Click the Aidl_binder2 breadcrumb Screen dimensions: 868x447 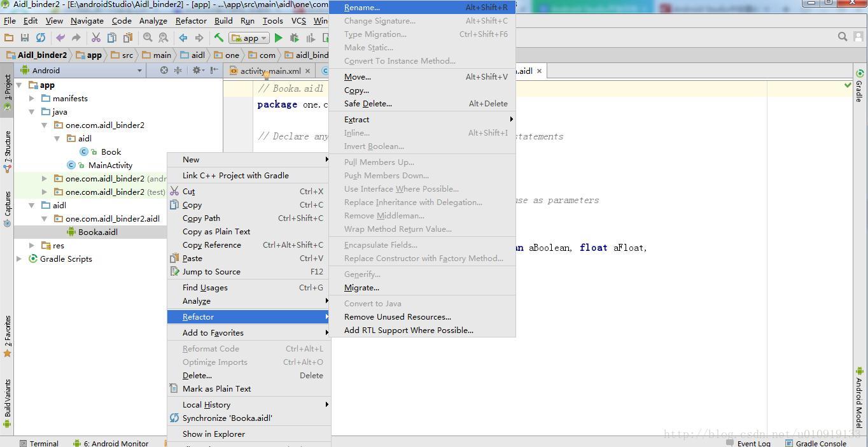coord(36,55)
